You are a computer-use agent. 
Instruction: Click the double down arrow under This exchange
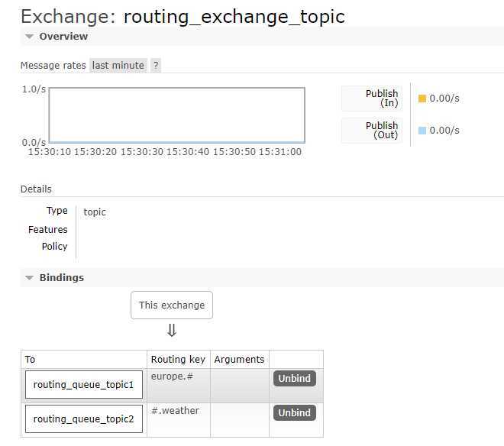pyautogui.click(x=172, y=330)
